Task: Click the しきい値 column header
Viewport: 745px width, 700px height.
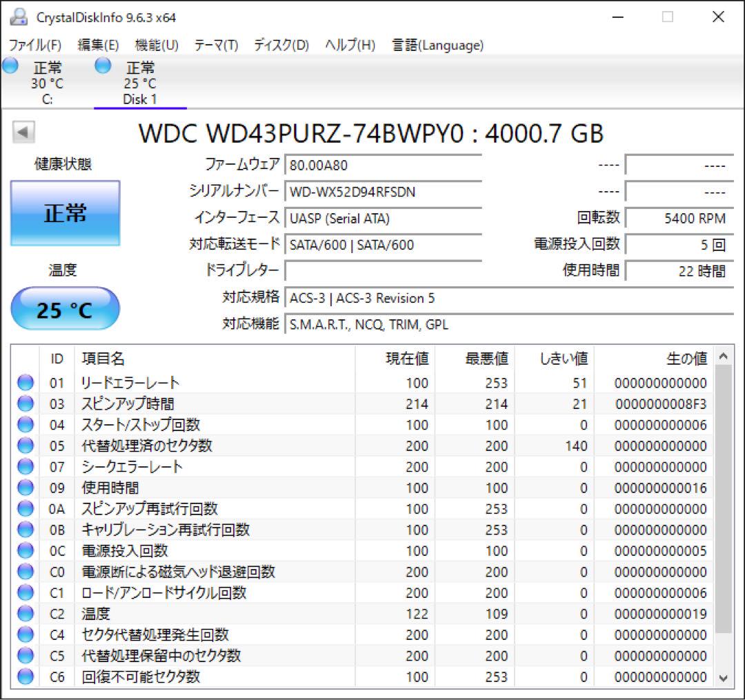Action: click(x=555, y=359)
